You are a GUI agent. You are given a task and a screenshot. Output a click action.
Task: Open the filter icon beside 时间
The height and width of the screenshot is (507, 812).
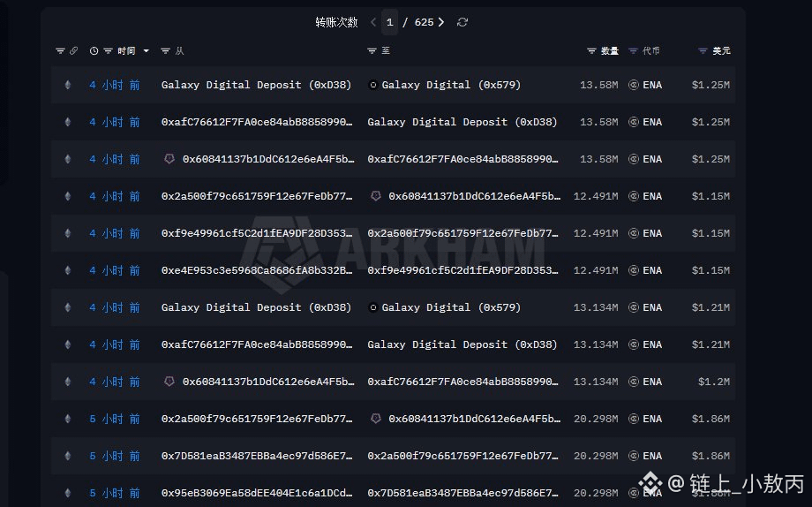pos(108,51)
